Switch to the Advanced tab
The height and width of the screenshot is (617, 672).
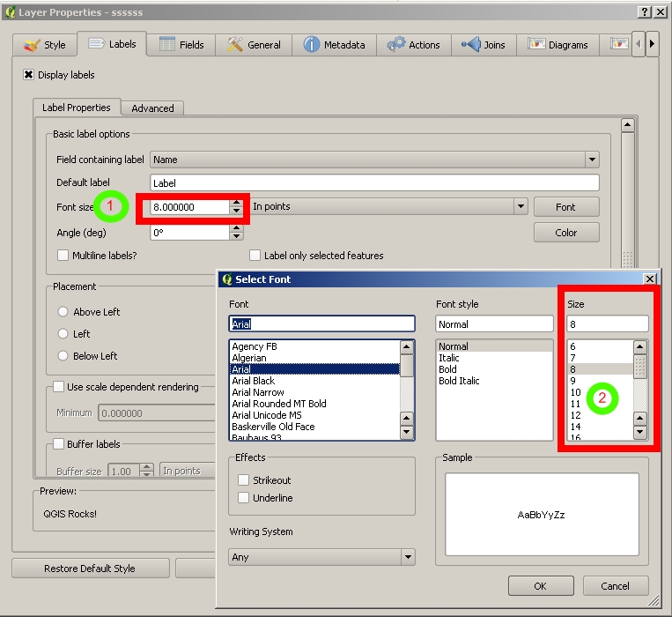pos(153,108)
